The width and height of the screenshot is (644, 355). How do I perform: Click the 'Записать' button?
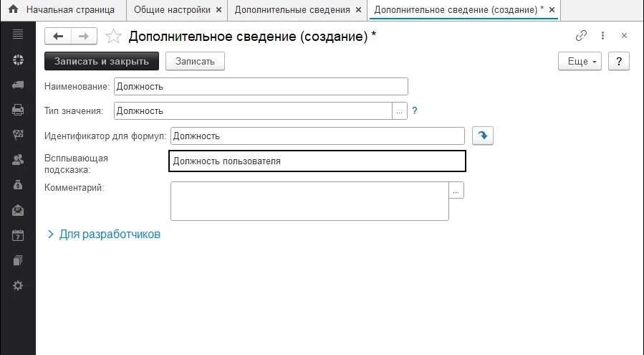(195, 62)
